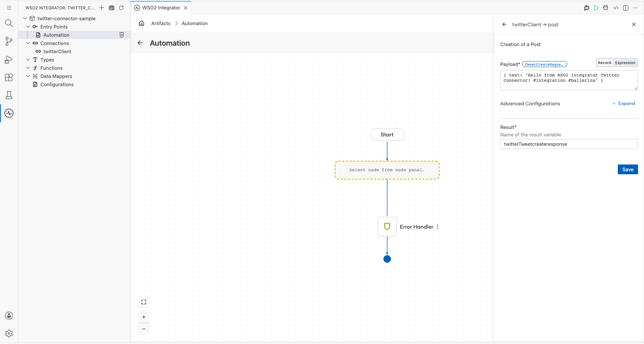Open the Search view icon

tap(9, 23)
